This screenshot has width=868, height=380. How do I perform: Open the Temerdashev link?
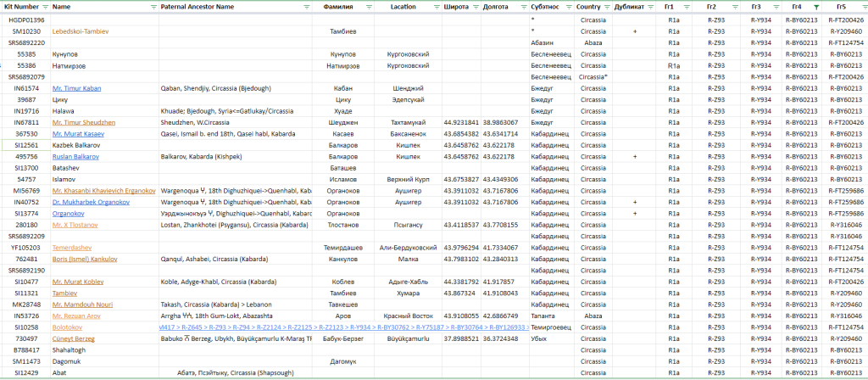[72, 248]
